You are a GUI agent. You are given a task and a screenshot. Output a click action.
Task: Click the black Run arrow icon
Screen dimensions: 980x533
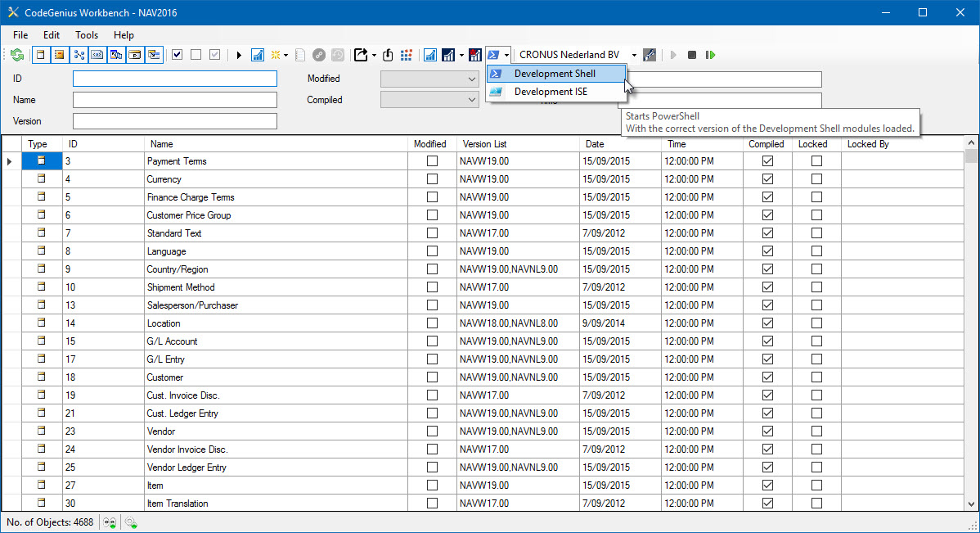[239, 55]
